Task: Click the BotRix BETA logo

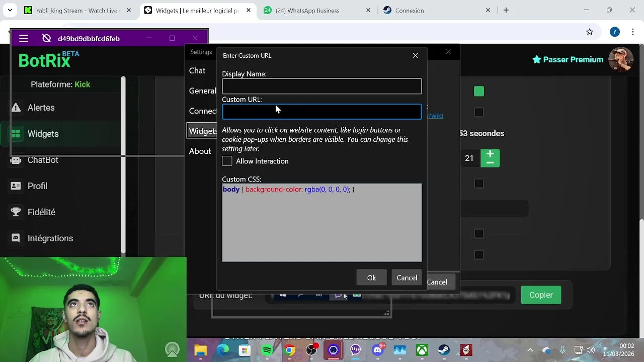Action: (x=49, y=60)
